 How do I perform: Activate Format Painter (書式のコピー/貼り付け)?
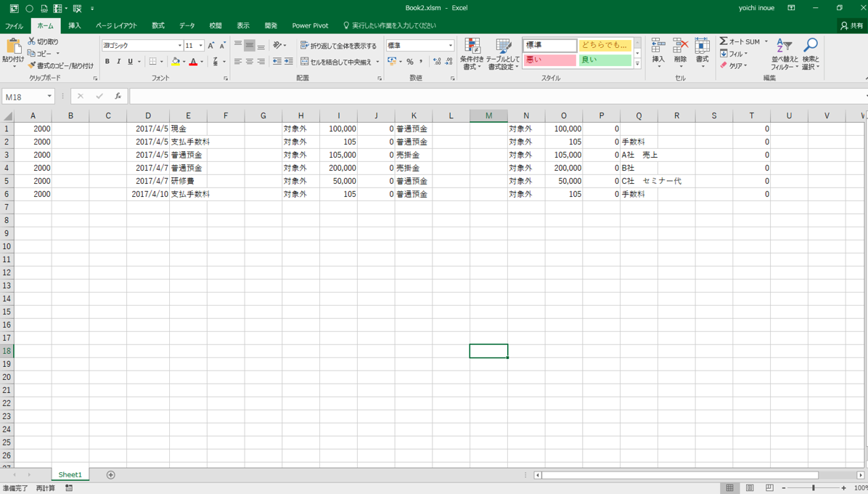pos(60,66)
